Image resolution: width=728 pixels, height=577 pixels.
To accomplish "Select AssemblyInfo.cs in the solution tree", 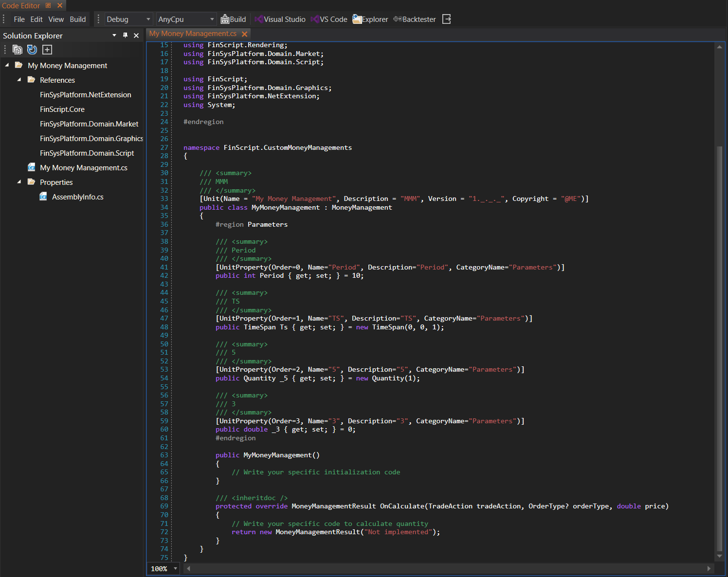I will point(77,197).
